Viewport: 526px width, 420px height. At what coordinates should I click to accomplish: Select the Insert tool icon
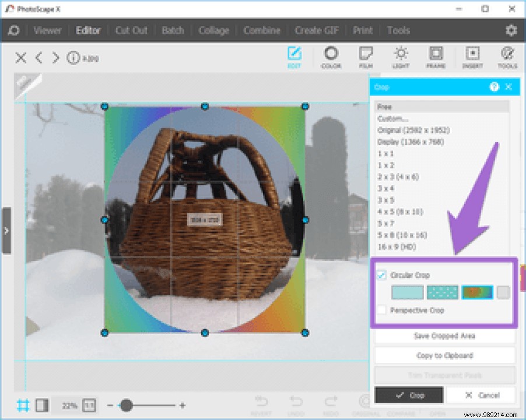472,57
